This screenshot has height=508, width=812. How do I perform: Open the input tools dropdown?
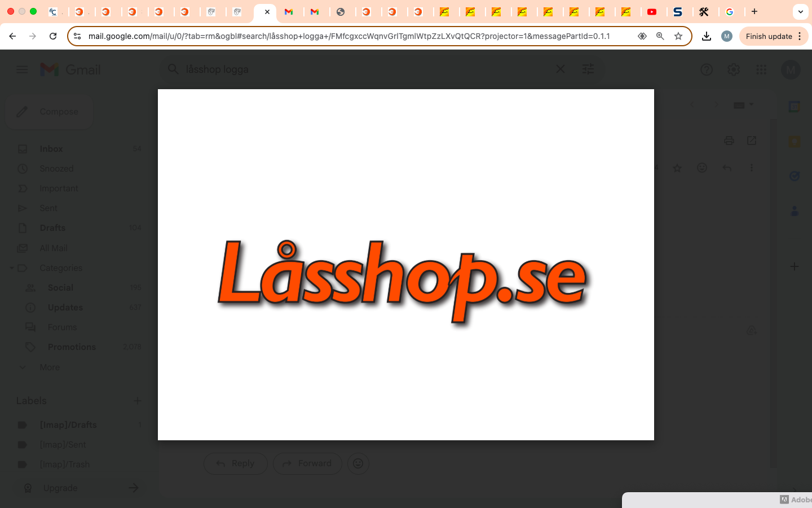point(743,104)
